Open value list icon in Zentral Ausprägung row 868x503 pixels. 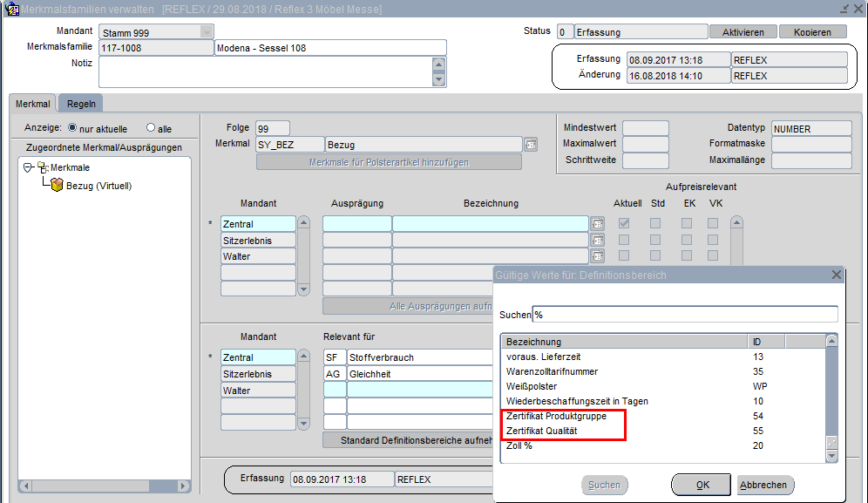[597, 224]
